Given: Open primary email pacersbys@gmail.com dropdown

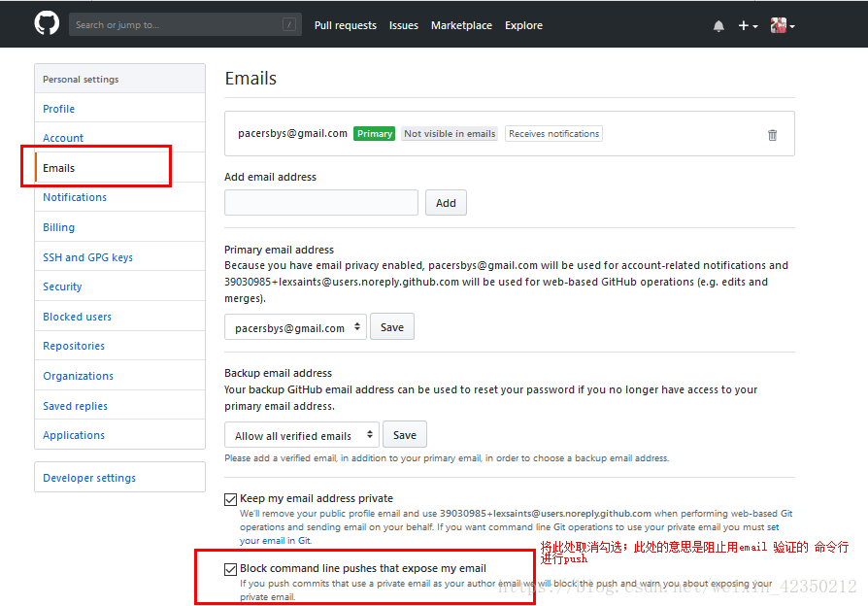Looking at the screenshot, I should (x=295, y=327).
